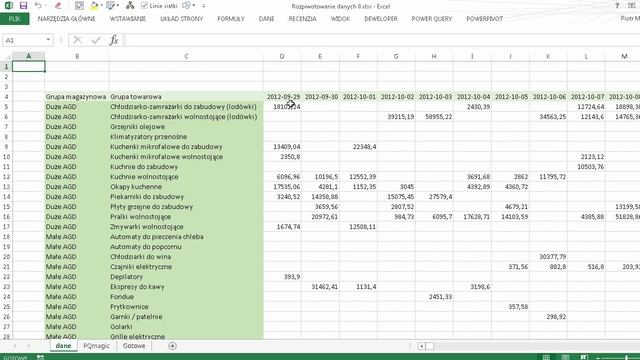Click the macro recording icon in status bar
Image resolution: width=640 pixels, height=360 pixels.
pos(40,357)
